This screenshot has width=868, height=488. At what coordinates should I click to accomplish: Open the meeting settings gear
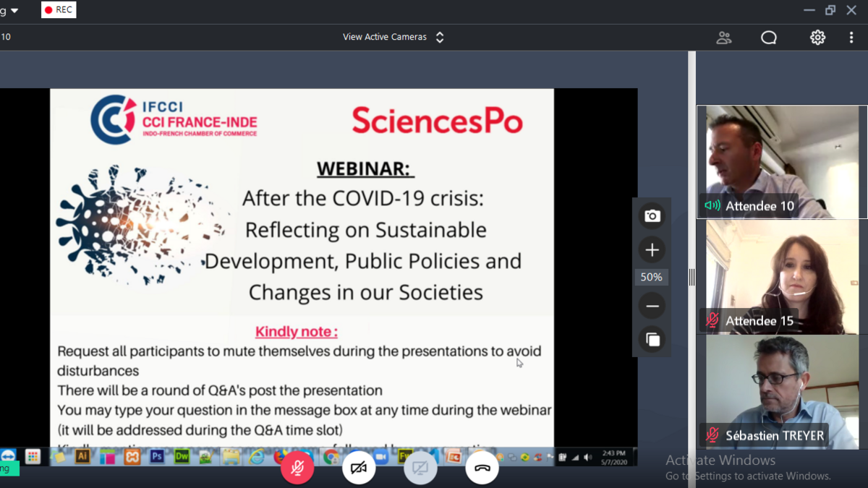click(x=817, y=38)
